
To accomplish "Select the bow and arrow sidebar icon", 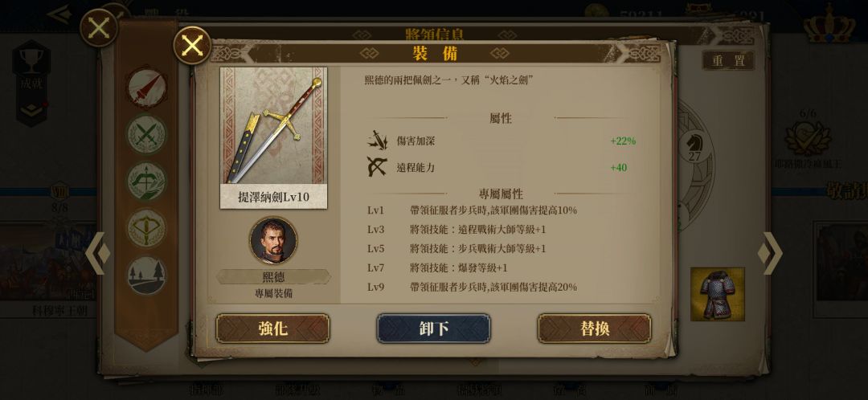I will [x=146, y=181].
